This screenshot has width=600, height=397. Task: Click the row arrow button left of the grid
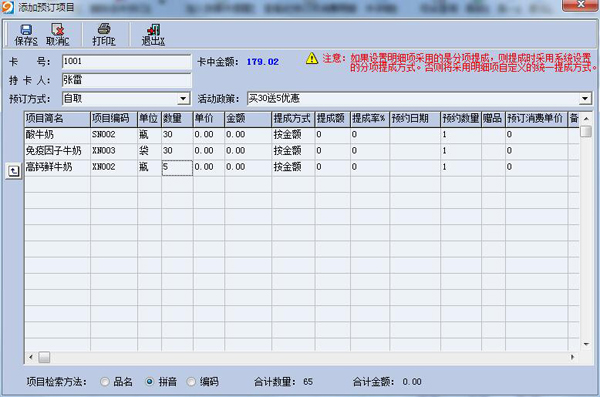tap(14, 171)
